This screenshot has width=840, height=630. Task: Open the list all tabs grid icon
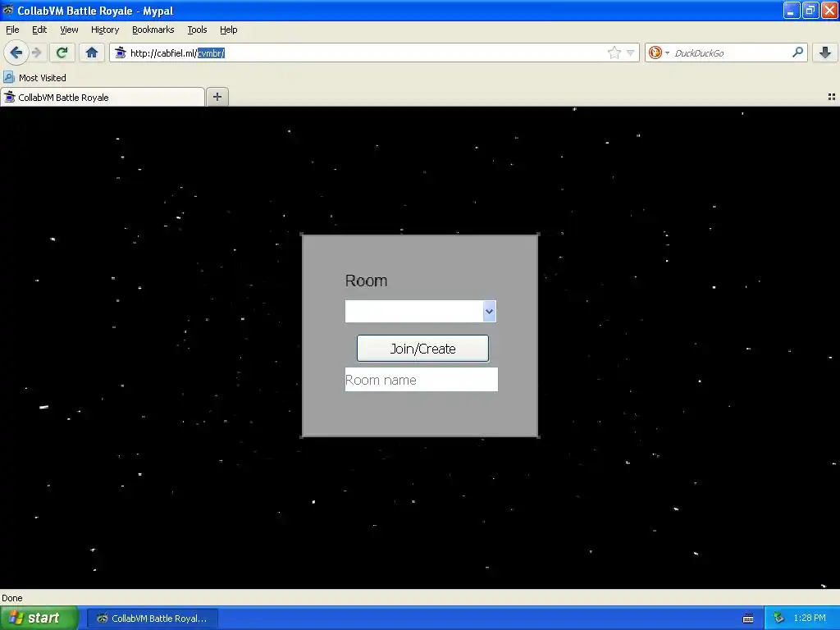tap(832, 97)
